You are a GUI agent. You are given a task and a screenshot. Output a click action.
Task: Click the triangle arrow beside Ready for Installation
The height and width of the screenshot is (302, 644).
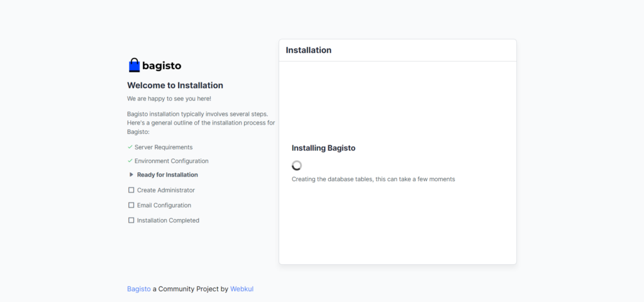coord(131,175)
